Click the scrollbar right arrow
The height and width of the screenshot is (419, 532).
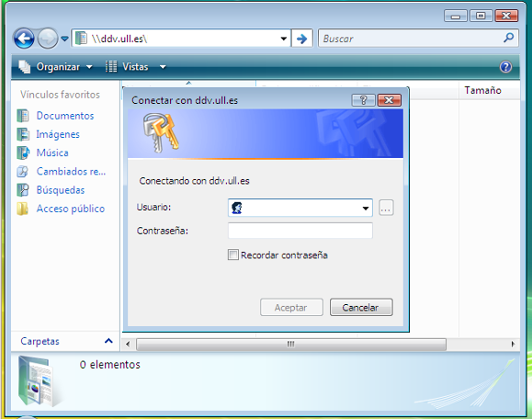tap(513, 344)
